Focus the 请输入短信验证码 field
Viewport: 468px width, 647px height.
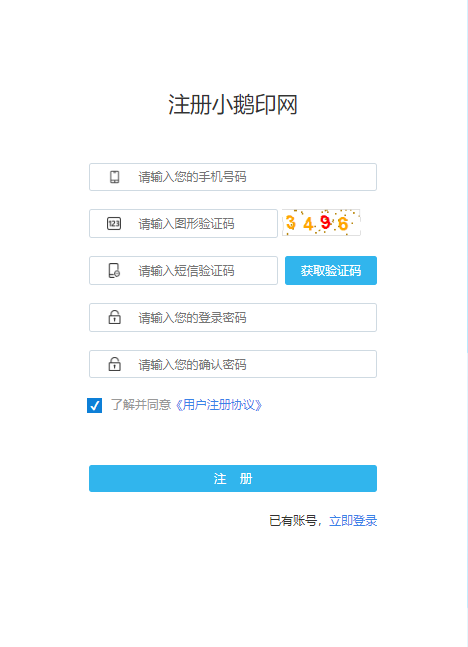[x=183, y=271]
